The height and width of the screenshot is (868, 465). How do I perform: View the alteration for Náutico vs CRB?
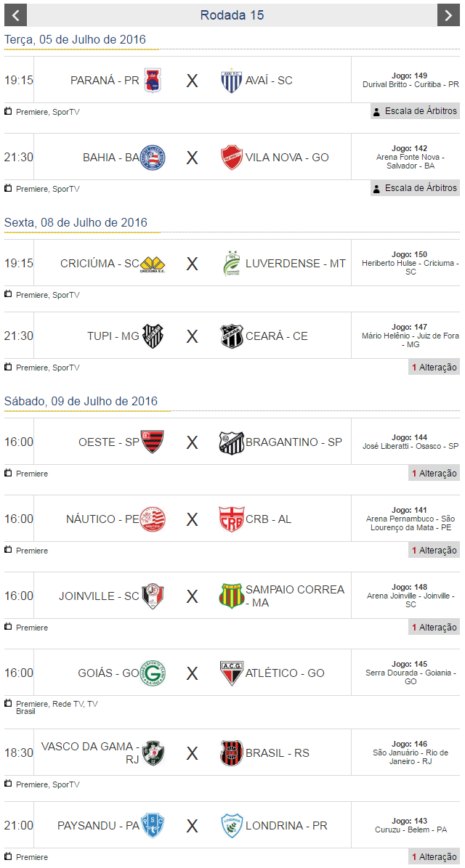coord(434,550)
